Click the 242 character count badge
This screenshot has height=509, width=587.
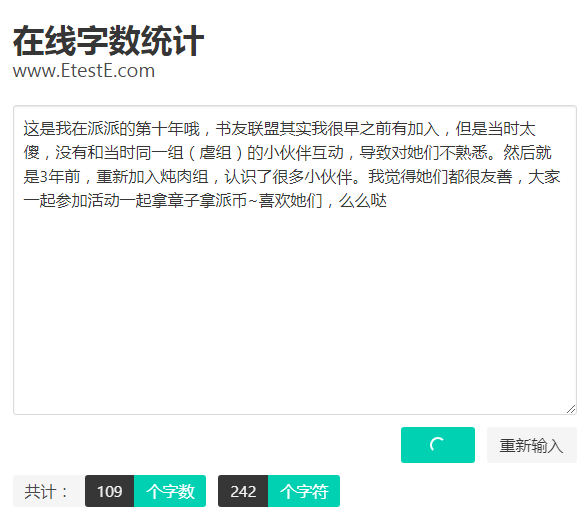click(243, 491)
